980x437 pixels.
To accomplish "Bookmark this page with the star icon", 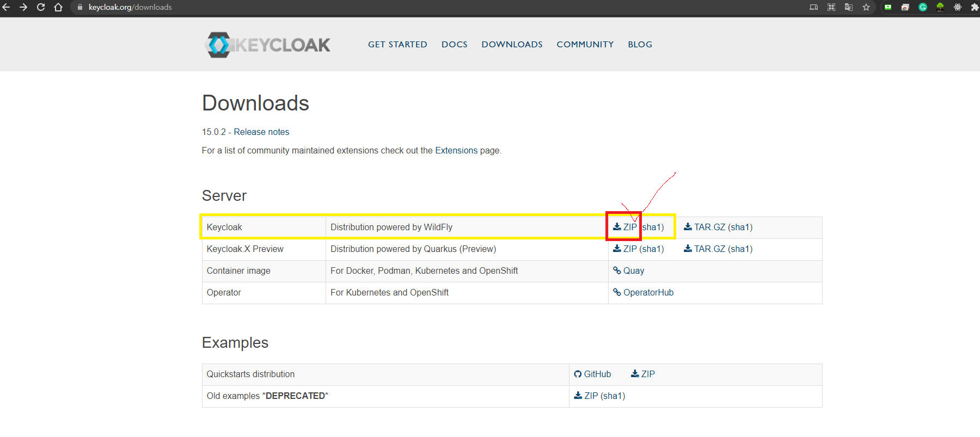I will (x=866, y=7).
